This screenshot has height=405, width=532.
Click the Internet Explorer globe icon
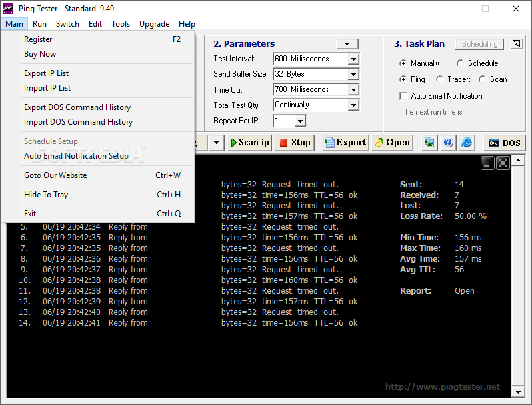point(467,143)
